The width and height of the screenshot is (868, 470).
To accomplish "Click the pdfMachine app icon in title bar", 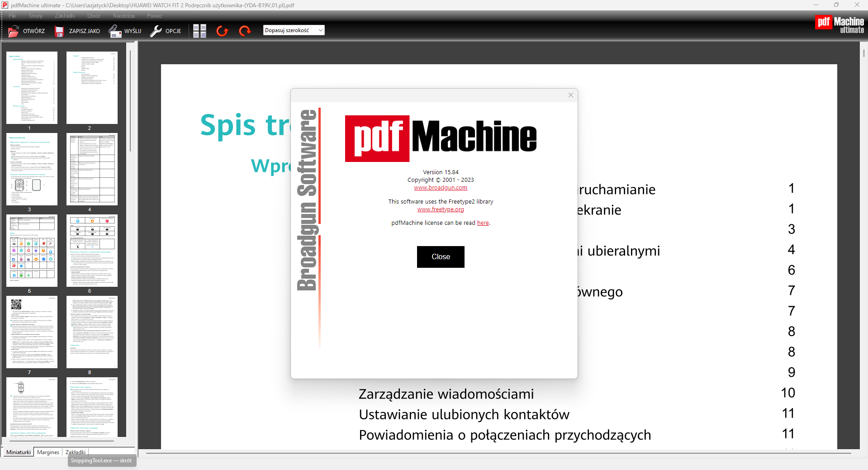I will [x=5, y=5].
